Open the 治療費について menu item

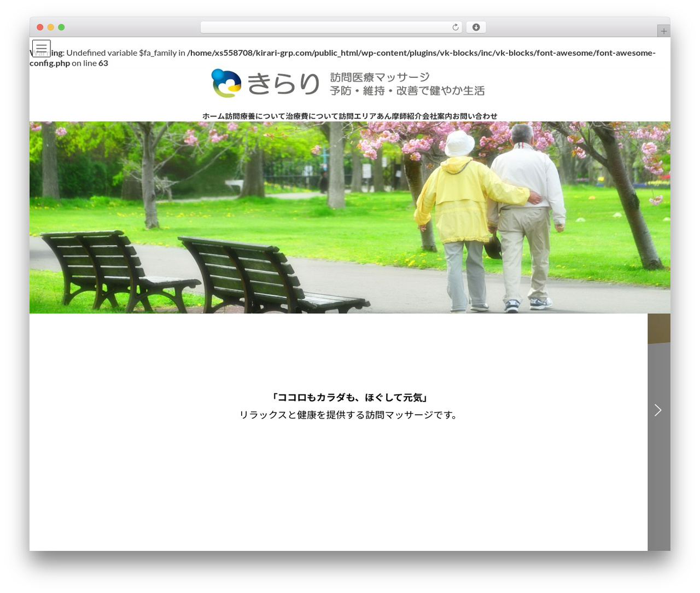click(312, 116)
